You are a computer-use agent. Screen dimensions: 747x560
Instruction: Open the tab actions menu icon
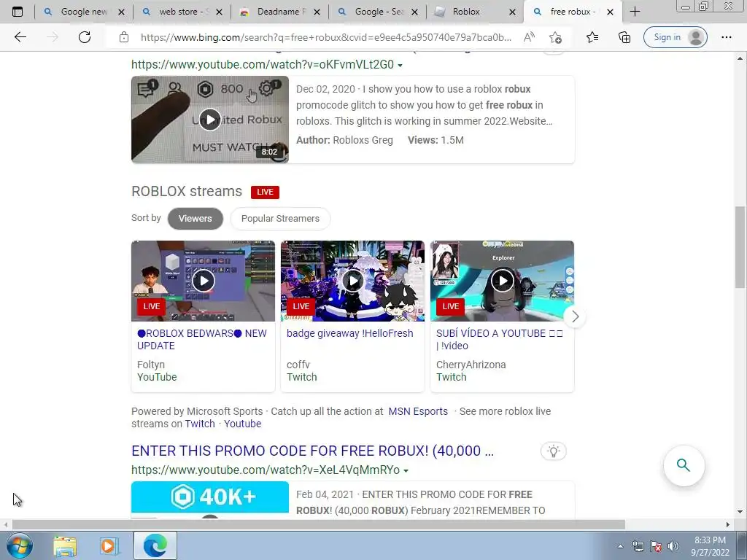pos(18,12)
